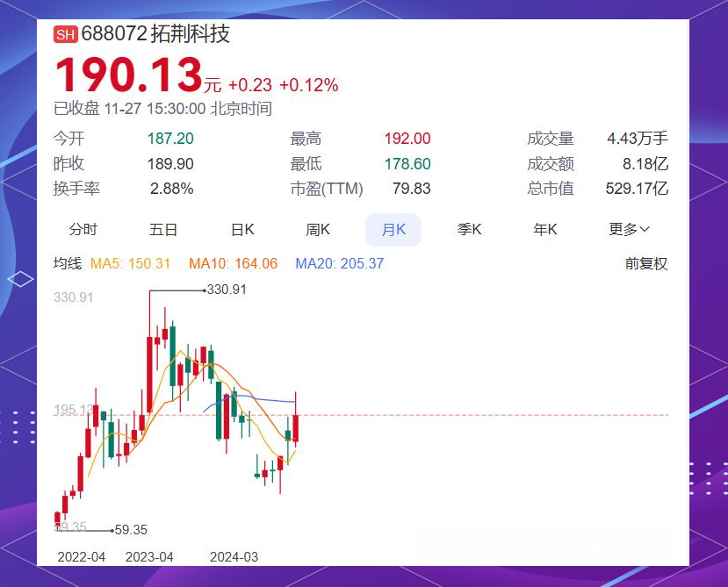Click the change percent +0.12%
The width and height of the screenshot is (728, 587).
(309, 85)
